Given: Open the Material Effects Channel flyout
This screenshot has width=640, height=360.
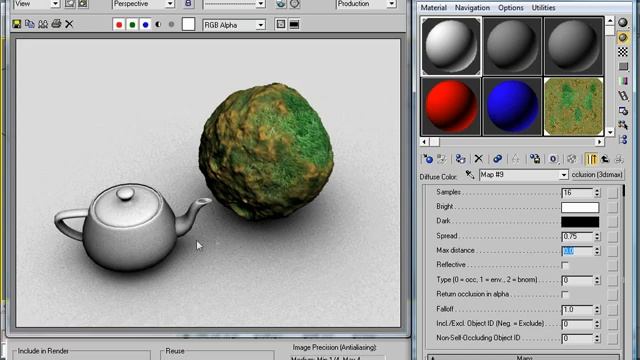Looking at the screenshot, I should click(x=553, y=159).
